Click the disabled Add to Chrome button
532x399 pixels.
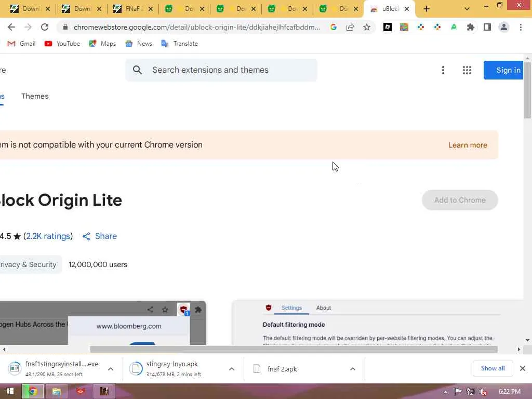point(460,200)
